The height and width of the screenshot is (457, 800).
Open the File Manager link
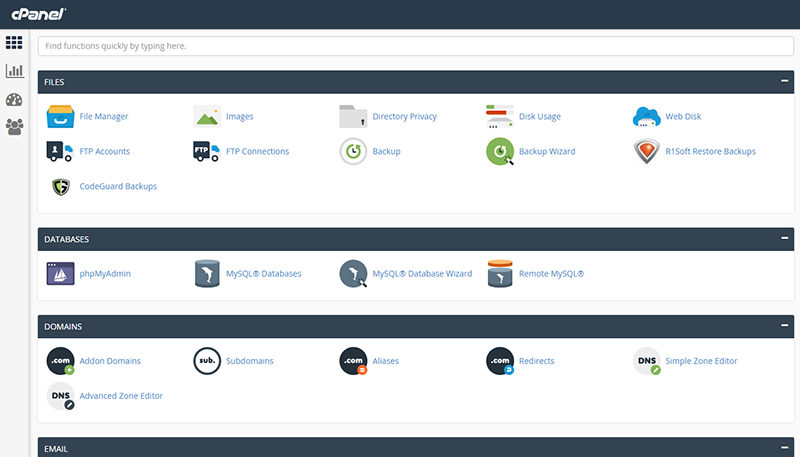click(104, 116)
